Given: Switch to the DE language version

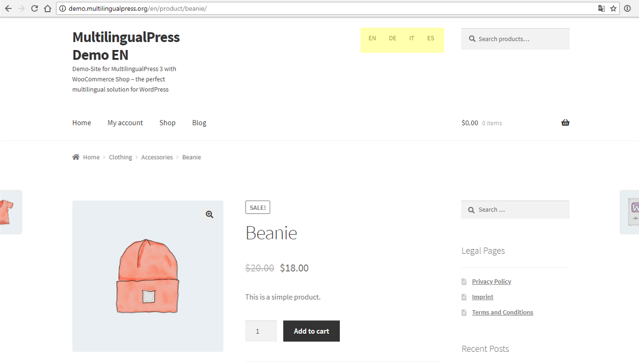Looking at the screenshot, I should click(x=392, y=38).
